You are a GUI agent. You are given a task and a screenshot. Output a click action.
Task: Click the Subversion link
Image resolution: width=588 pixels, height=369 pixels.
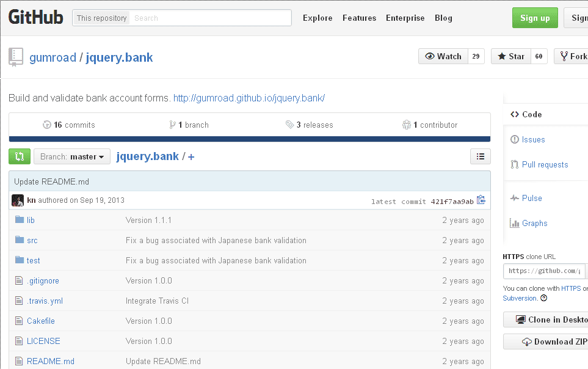click(x=520, y=298)
